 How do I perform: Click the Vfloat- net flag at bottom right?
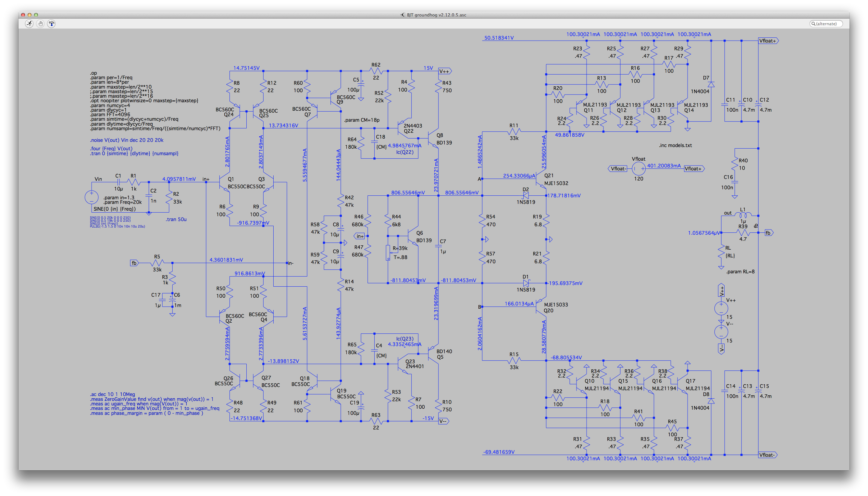[x=768, y=455]
